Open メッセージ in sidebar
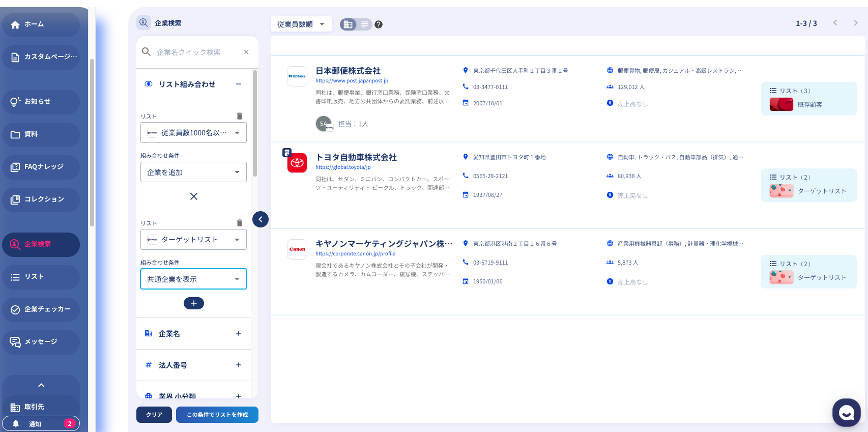Viewport: 868px width, 432px height. tap(41, 342)
